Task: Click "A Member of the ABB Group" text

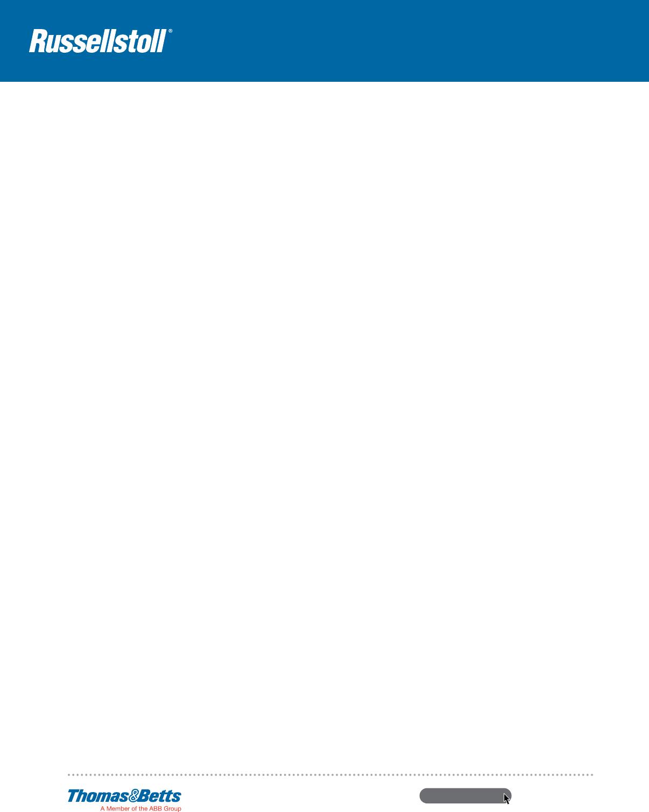Action: point(140,808)
